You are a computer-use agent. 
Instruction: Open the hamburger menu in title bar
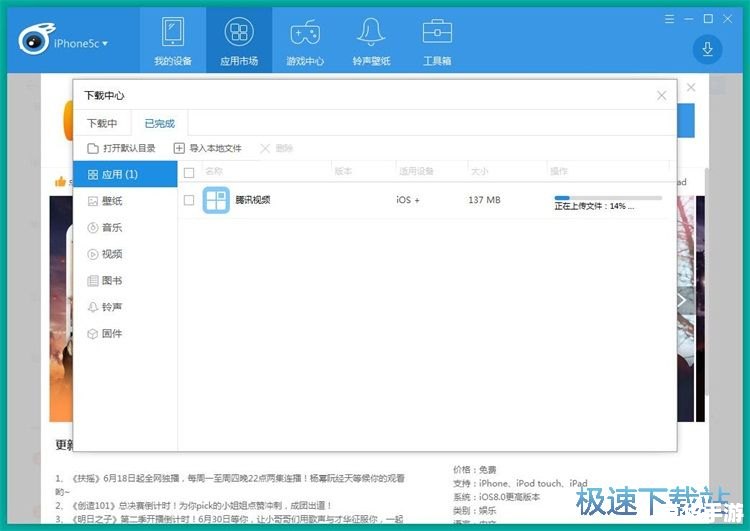point(670,19)
